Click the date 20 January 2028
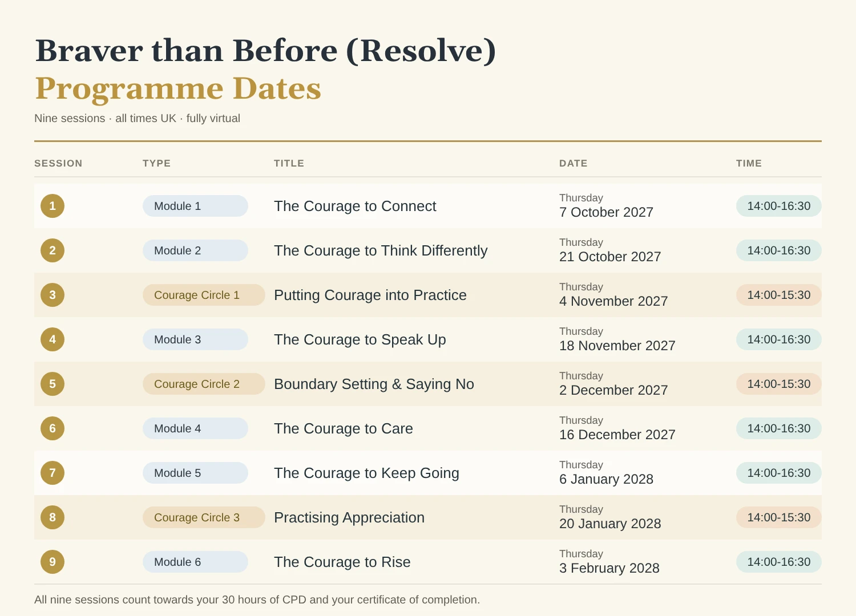Viewport: 856px width, 616px height. click(x=610, y=524)
